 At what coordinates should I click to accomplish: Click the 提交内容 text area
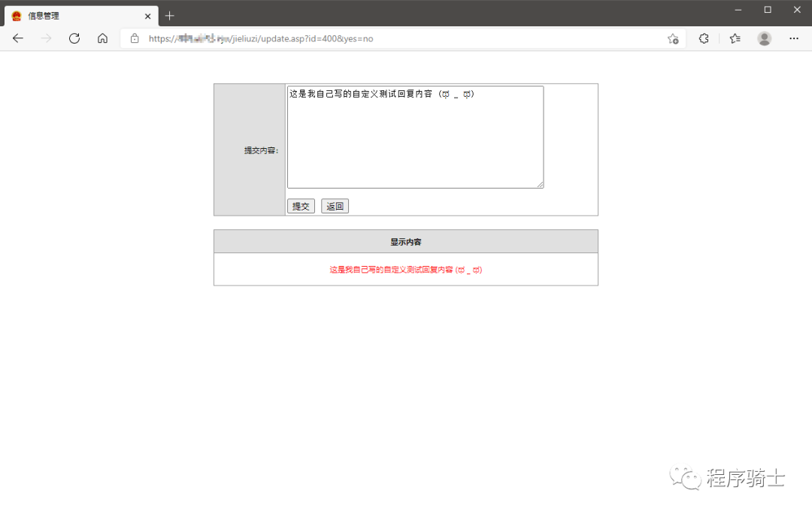coord(414,135)
